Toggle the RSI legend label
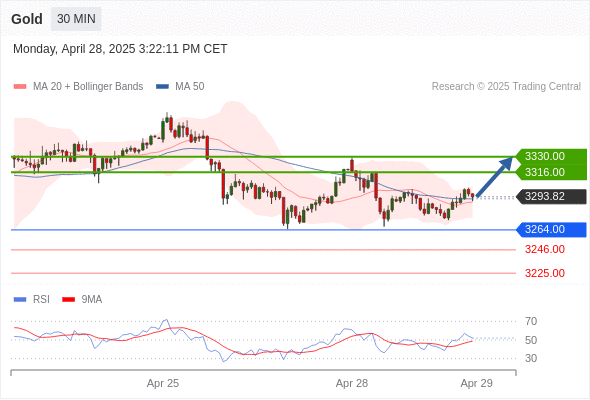590x400 pixels. 41,300
